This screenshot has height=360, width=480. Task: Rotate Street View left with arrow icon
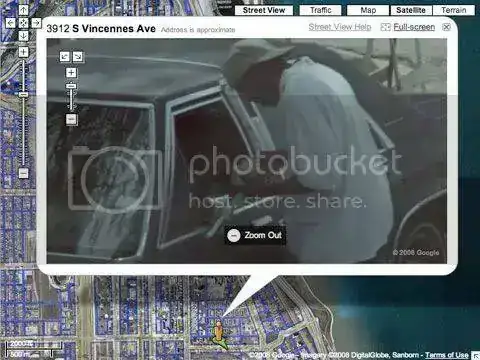click(64, 57)
